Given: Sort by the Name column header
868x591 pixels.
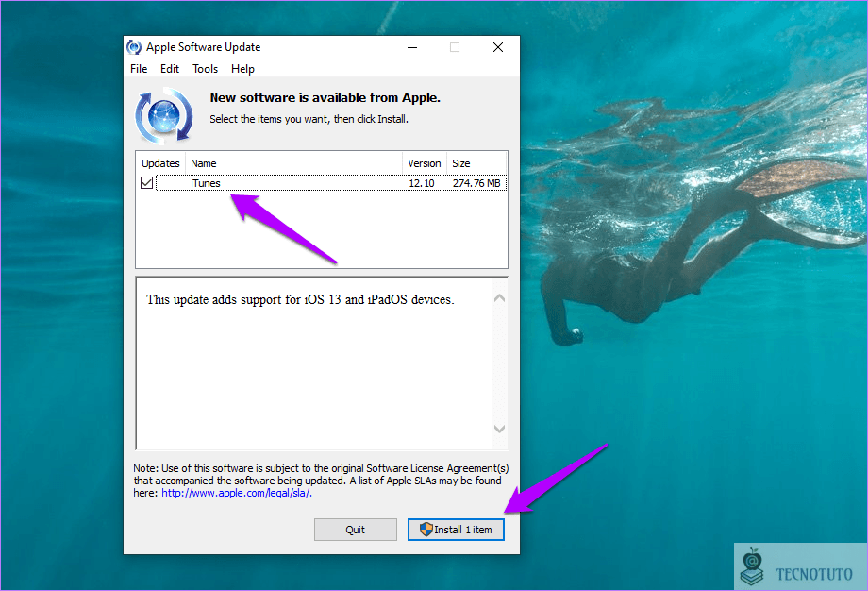Looking at the screenshot, I should 293,163.
